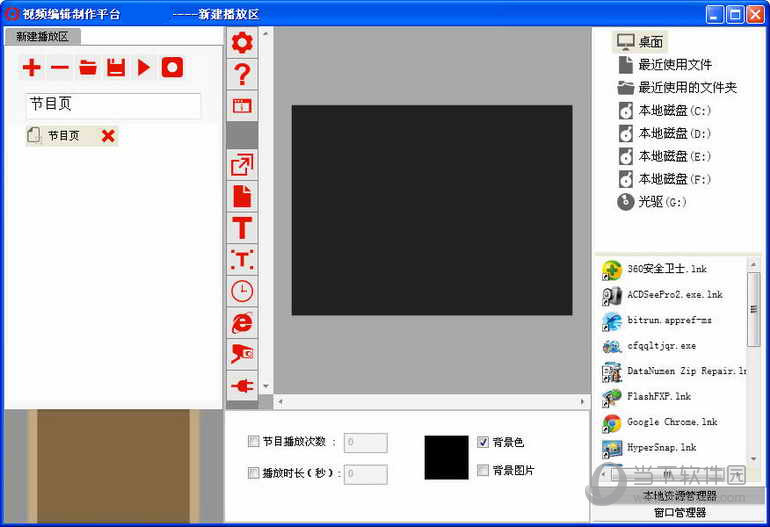Delete 节目页 with the red X
The width and height of the screenshot is (770, 527).
point(108,136)
